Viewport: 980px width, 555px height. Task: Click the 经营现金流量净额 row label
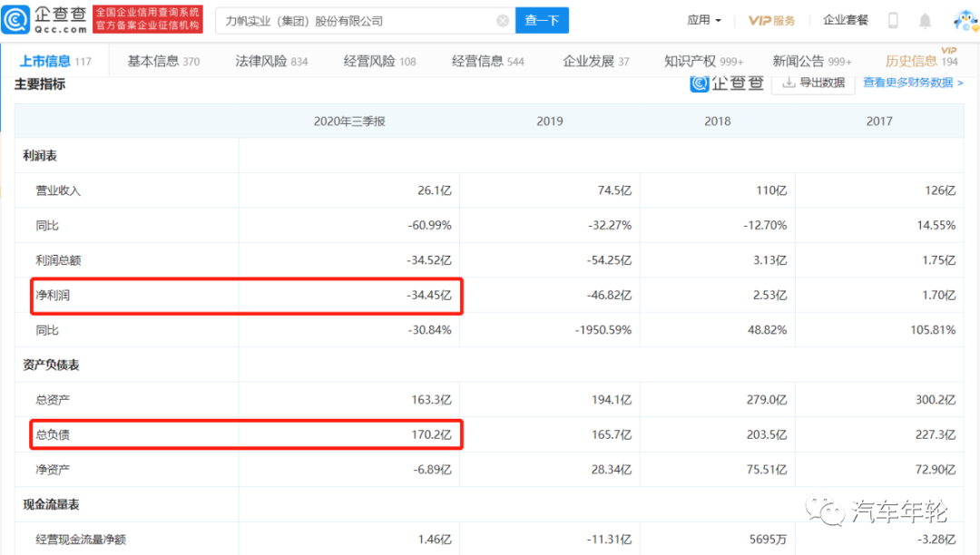point(81,540)
